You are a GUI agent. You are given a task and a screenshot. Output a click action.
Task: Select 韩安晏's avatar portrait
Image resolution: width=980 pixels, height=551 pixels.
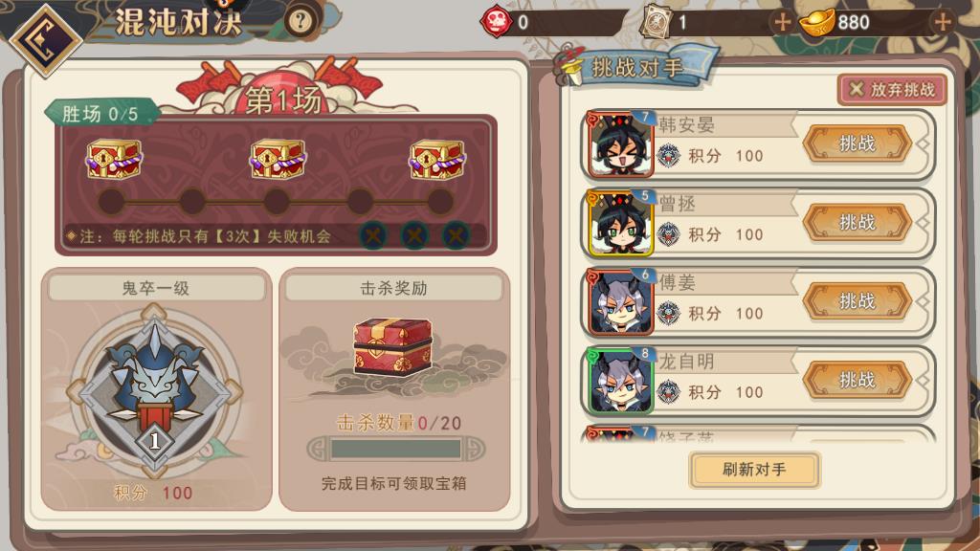coord(620,144)
